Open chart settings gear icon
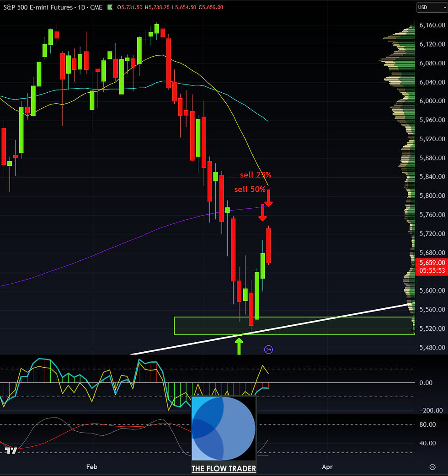 click(432, 467)
